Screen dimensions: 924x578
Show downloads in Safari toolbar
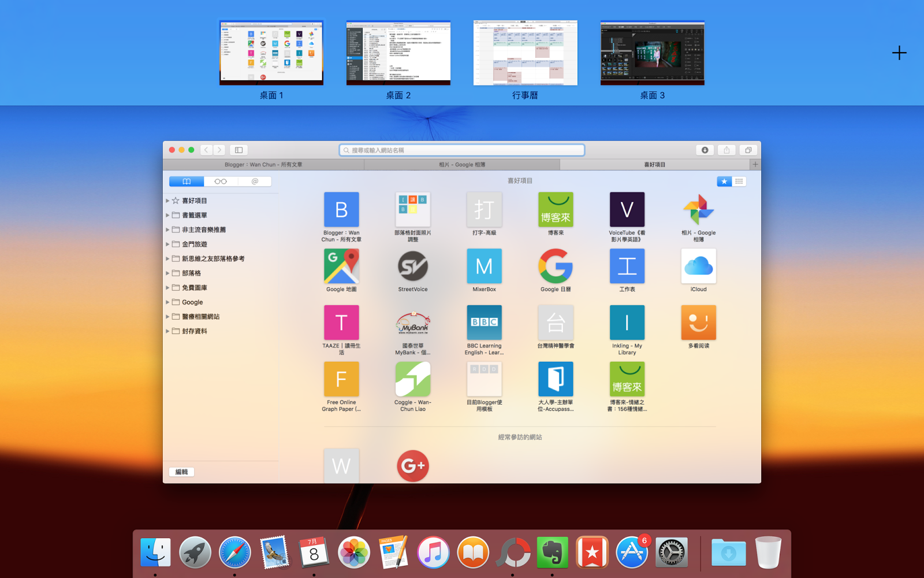tap(705, 150)
